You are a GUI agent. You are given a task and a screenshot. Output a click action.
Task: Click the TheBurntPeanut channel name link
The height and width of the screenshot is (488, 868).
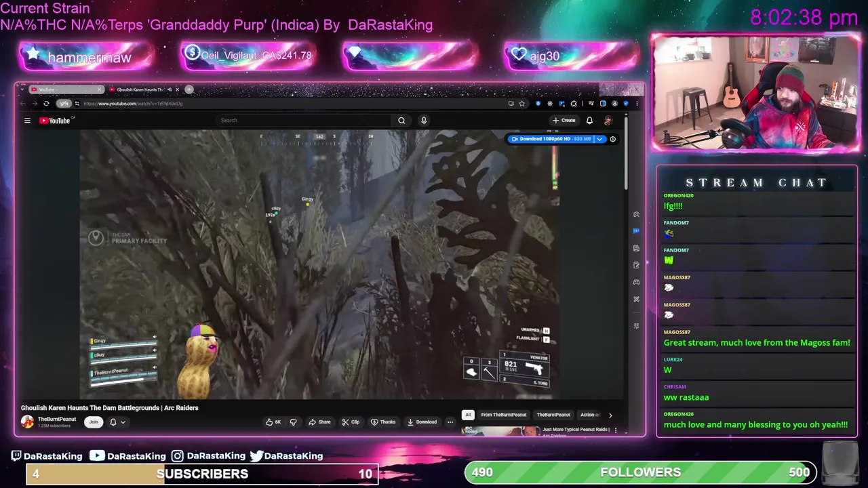tap(57, 419)
